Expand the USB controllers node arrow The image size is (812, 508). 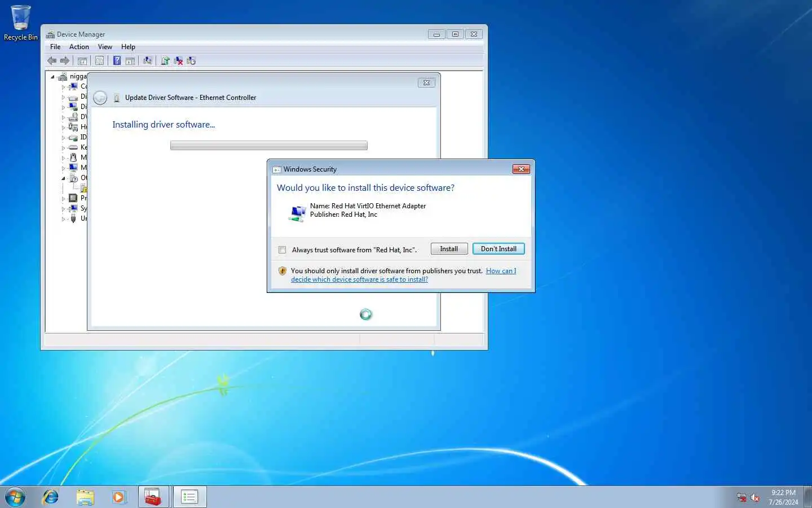click(63, 219)
